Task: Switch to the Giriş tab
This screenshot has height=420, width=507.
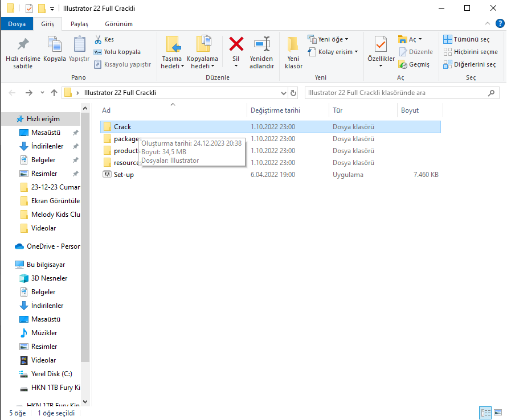Action: click(x=47, y=24)
